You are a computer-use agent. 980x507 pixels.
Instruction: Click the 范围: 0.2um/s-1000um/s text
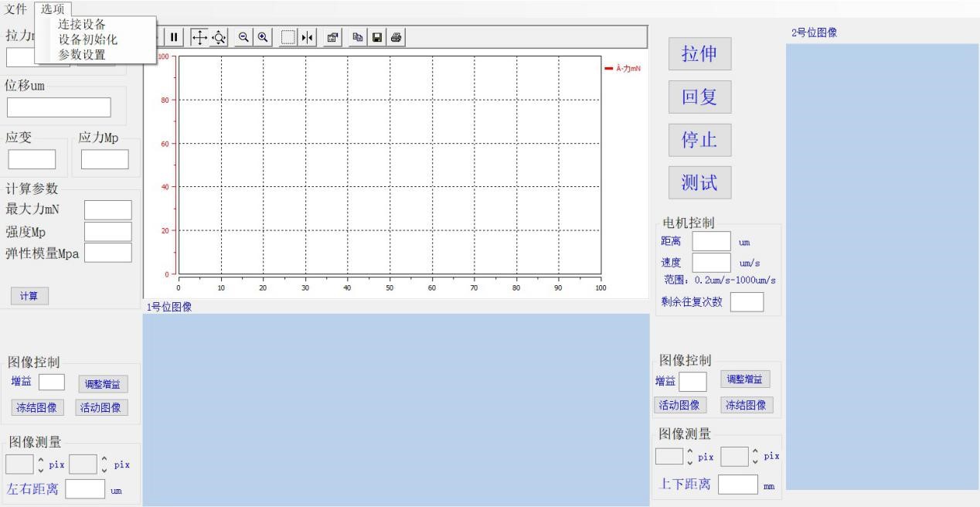(720, 281)
